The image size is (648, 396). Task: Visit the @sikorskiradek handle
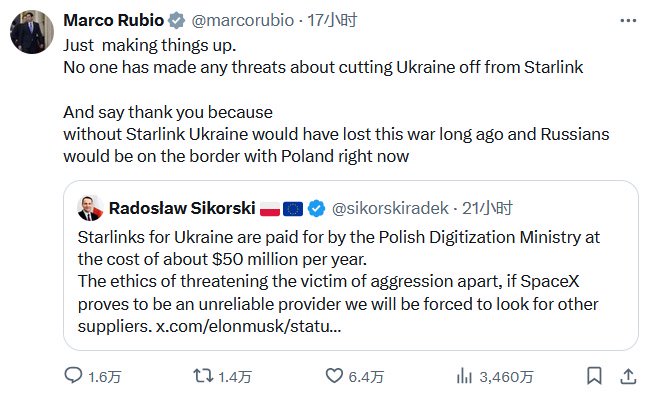(x=390, y=208)
